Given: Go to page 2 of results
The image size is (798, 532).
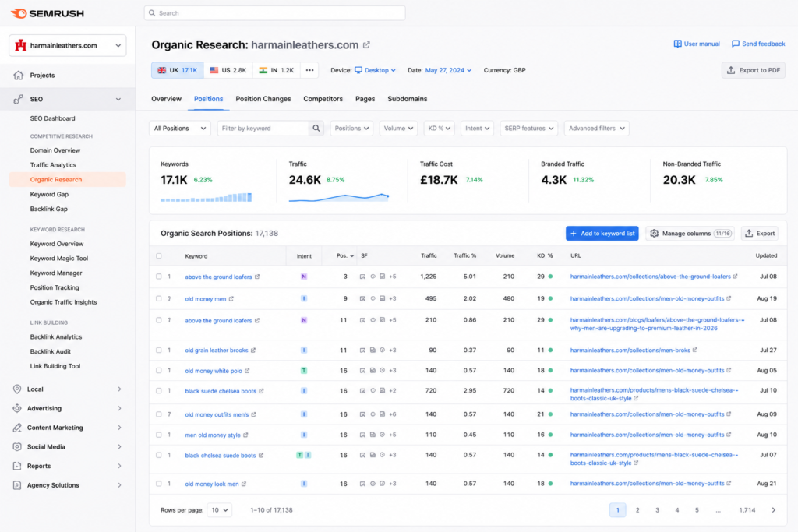Looking at the screenshot, I should point(637,510).
